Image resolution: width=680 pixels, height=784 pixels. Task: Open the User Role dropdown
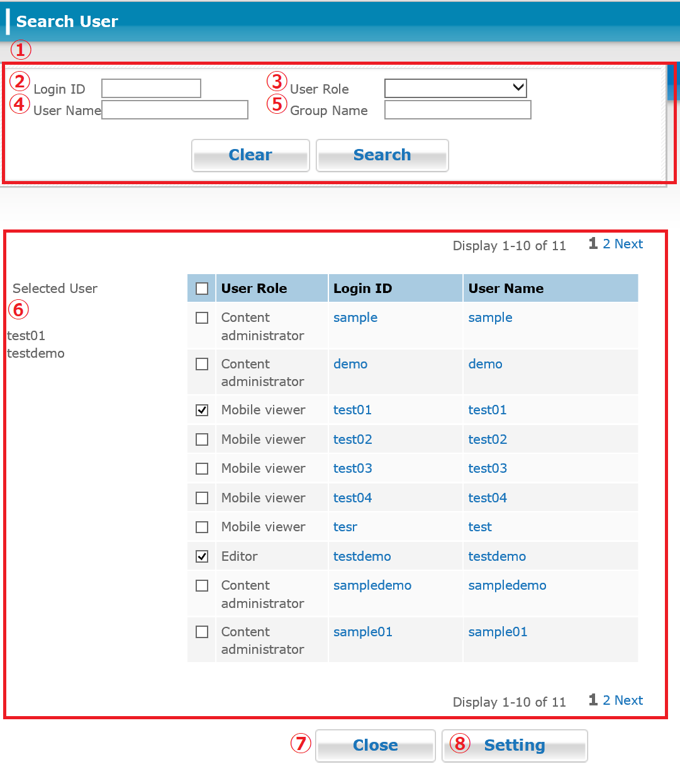click(455, 89)
